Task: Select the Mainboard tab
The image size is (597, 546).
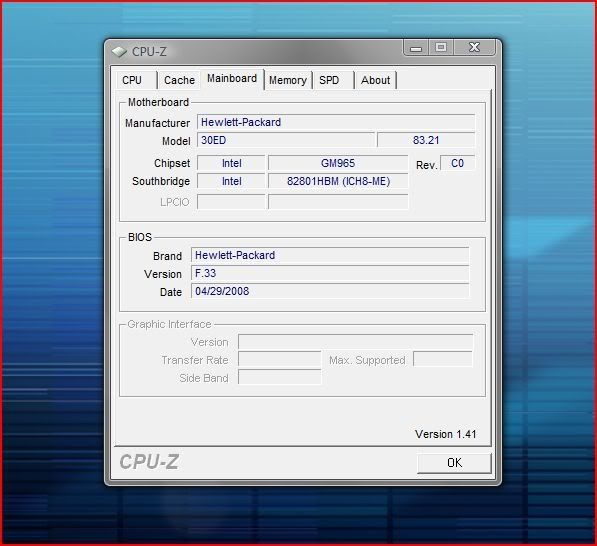Action: 232,79
